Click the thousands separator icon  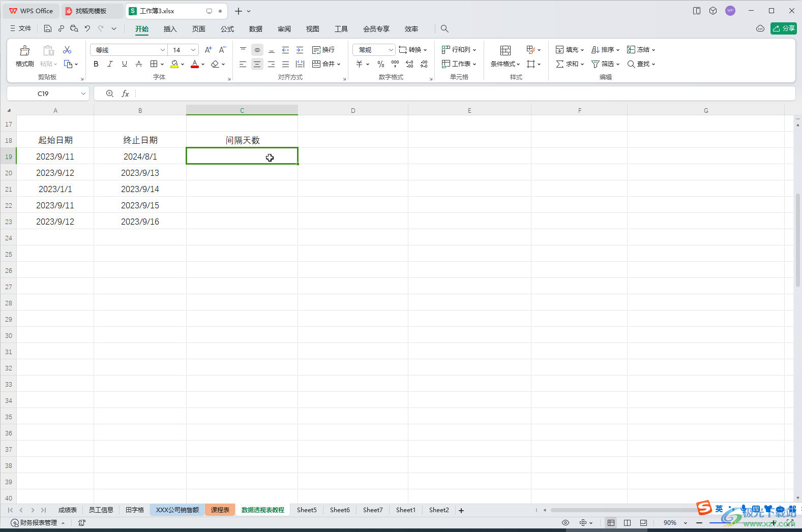point(395,64)
